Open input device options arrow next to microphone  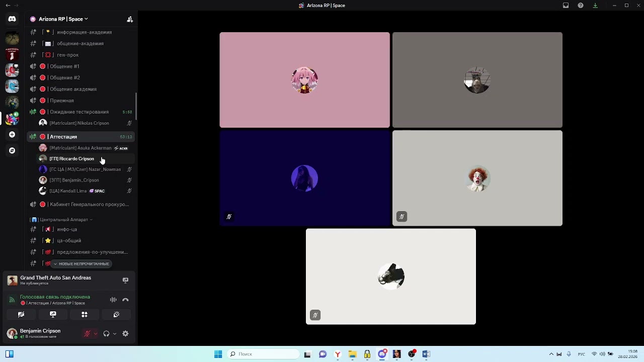pos(95,333)
